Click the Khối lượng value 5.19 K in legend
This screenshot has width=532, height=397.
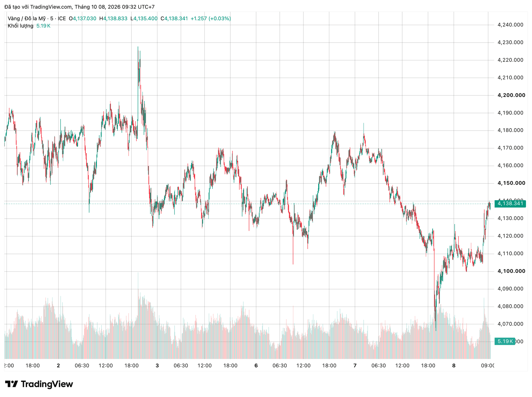(43, 26)
